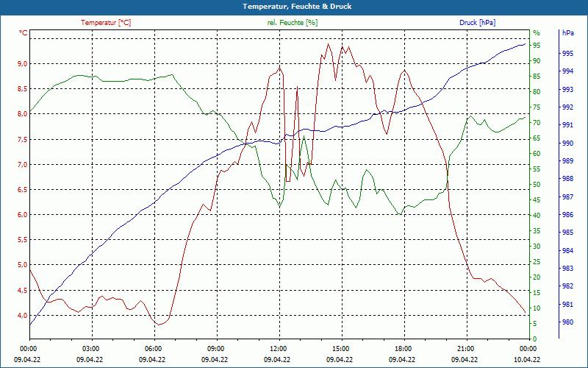Viewport: 588px width, 368px height.
Task: Click the '985' pressure axis value
Action: pos(567,233)
